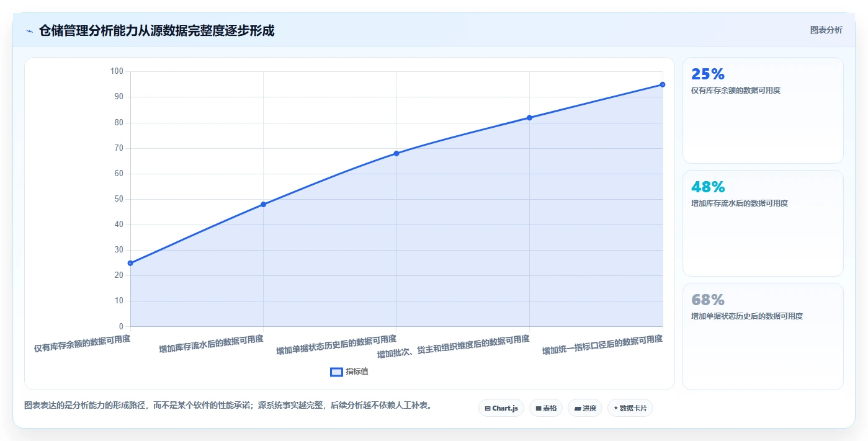
Task: Click the data point at value 48
Action: (263, 204)
